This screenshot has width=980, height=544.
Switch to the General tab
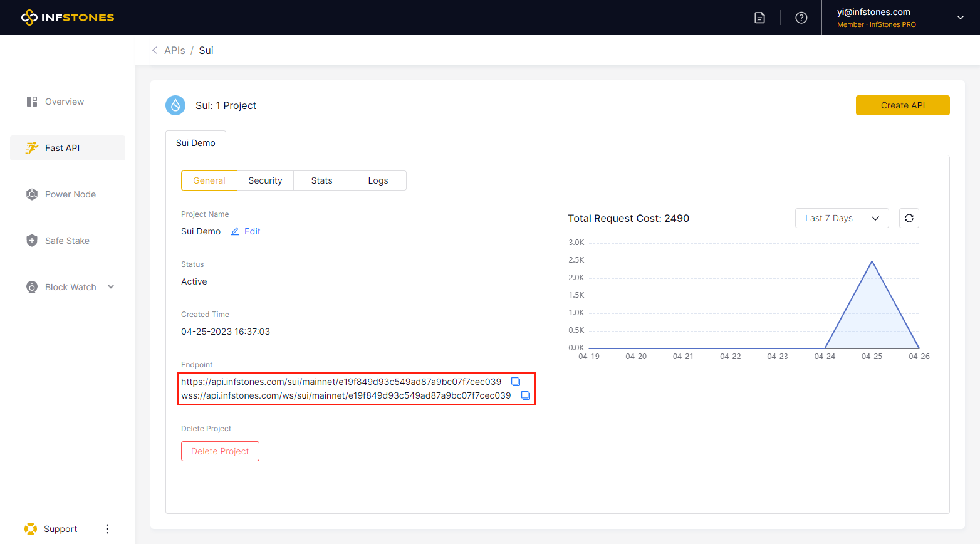[209, 180]
